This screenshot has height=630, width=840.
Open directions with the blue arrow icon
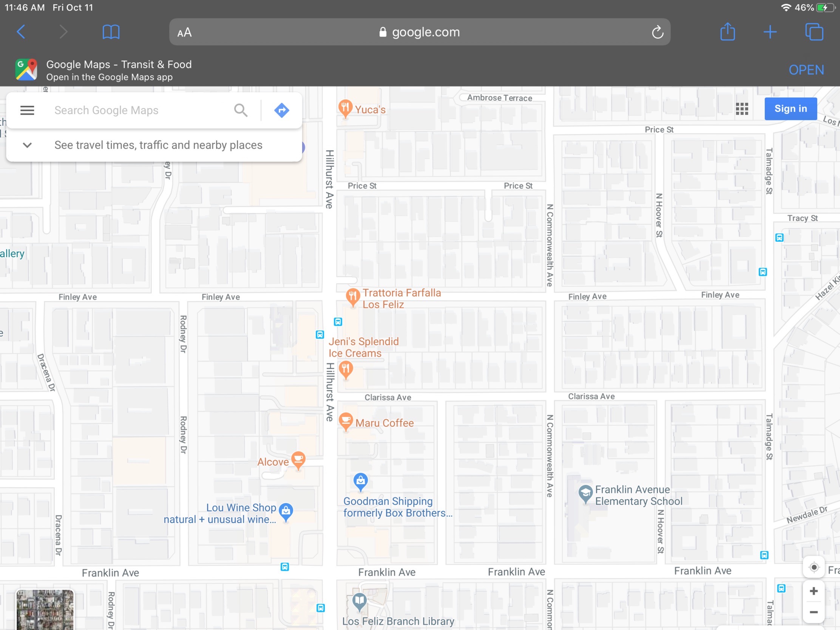pyautogui.click(x=281, y=111)
